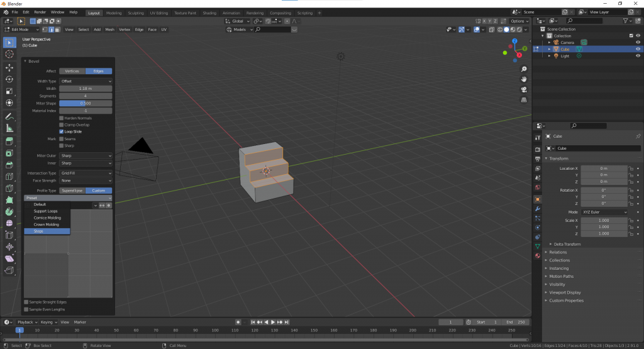Toggle camera view icon in viewport

(524, 89)
